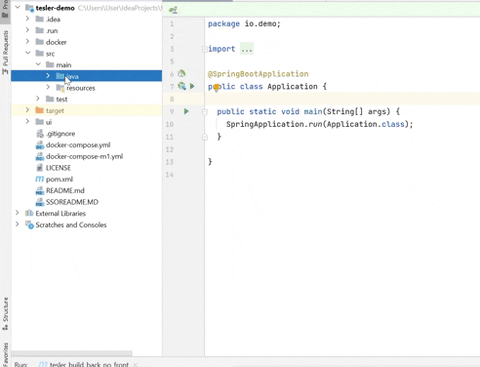The image size is (480, 367).
Task: Click the orange target folder icon
Action: point(40,110)
